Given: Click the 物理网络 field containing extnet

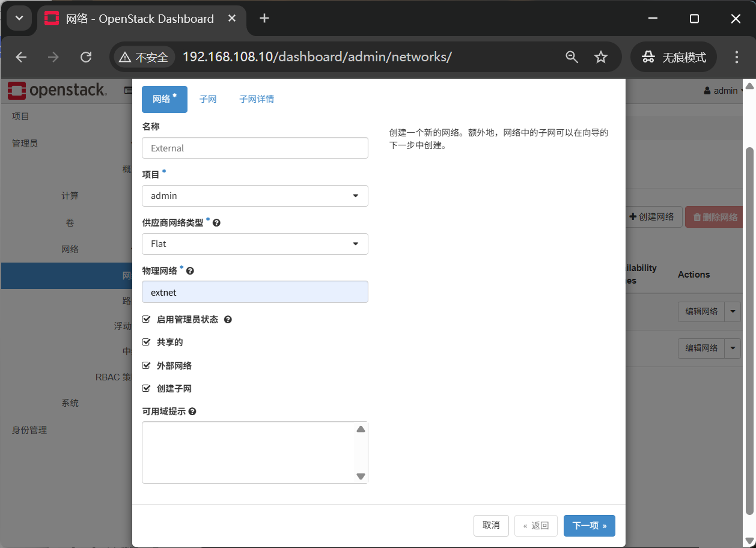Looking at the screenshot, I should point(255,292).
